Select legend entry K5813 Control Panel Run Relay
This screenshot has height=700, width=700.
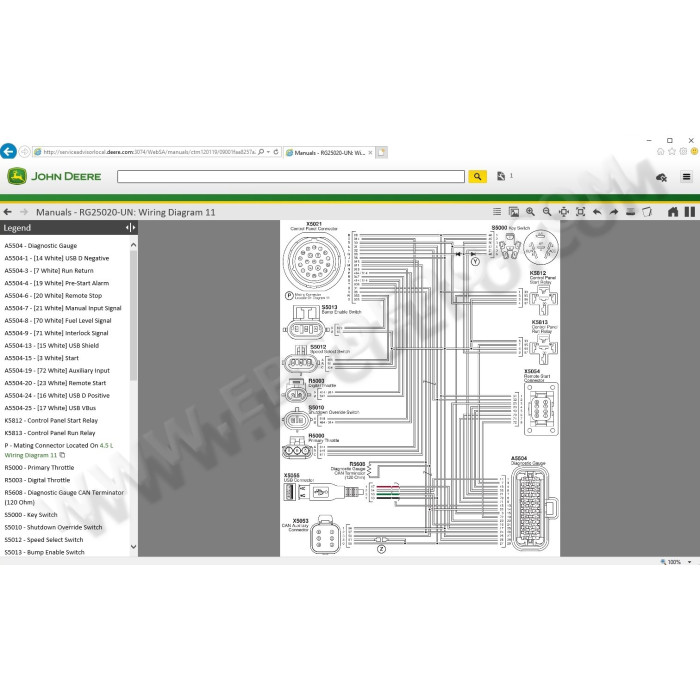pyautogui.click(x=50, y=433)
